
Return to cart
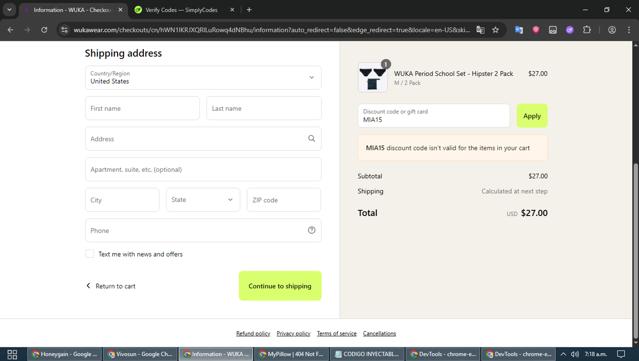click(x=111, y=286)
